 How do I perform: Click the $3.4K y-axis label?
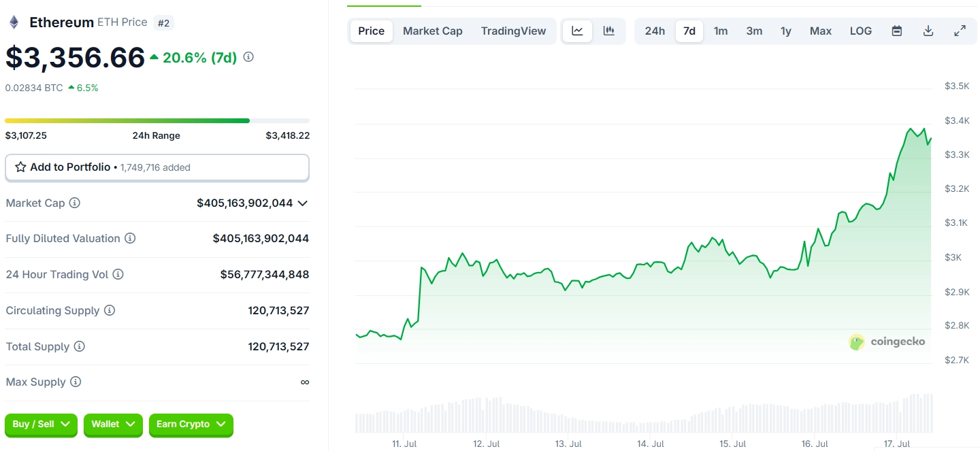tap(957, 121)
